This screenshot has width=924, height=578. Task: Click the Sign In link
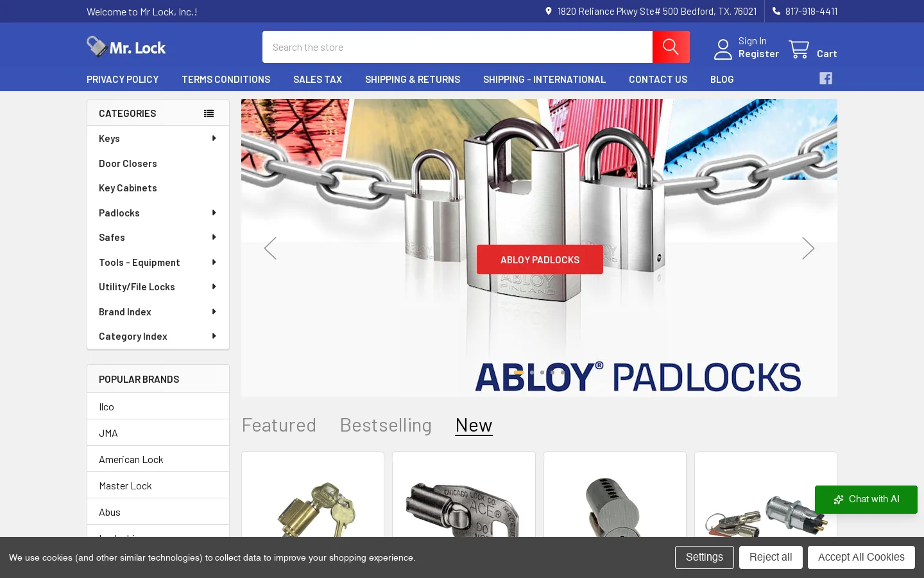coord(752,41)
